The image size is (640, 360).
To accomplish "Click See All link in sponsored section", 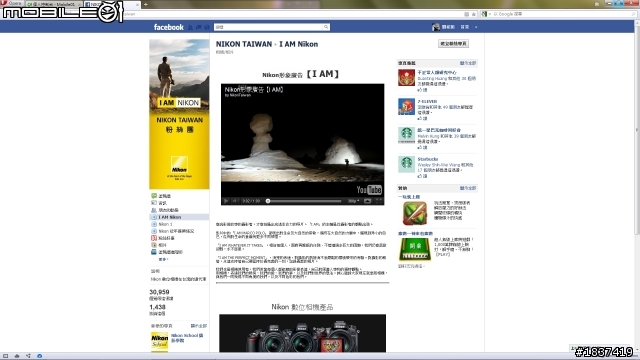I will point(468,188).
